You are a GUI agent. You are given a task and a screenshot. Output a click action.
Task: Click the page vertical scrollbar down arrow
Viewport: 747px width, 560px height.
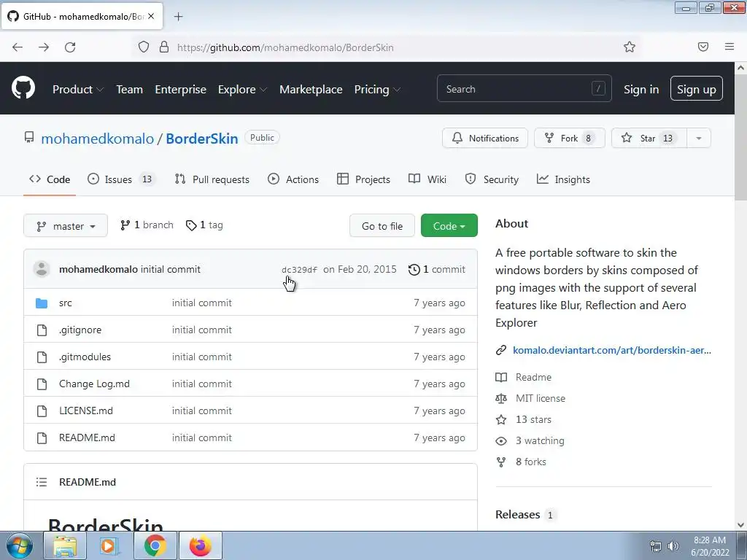click(x=740, y=525)
